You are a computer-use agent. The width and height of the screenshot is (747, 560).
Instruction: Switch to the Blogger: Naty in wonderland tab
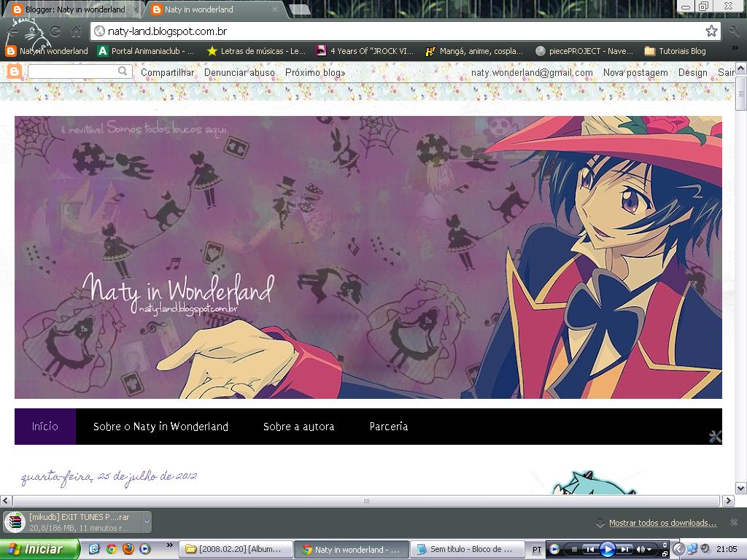tap(75, 9)
